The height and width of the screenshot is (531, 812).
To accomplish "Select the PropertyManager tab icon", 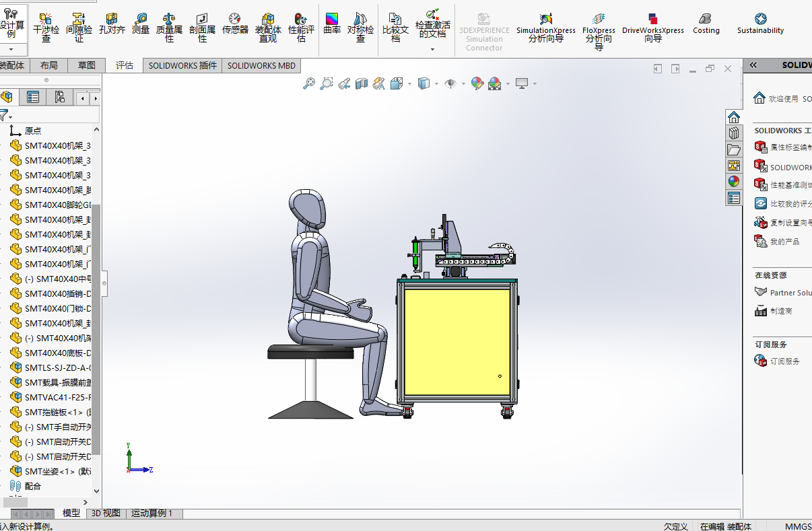I will click(32, 98).
